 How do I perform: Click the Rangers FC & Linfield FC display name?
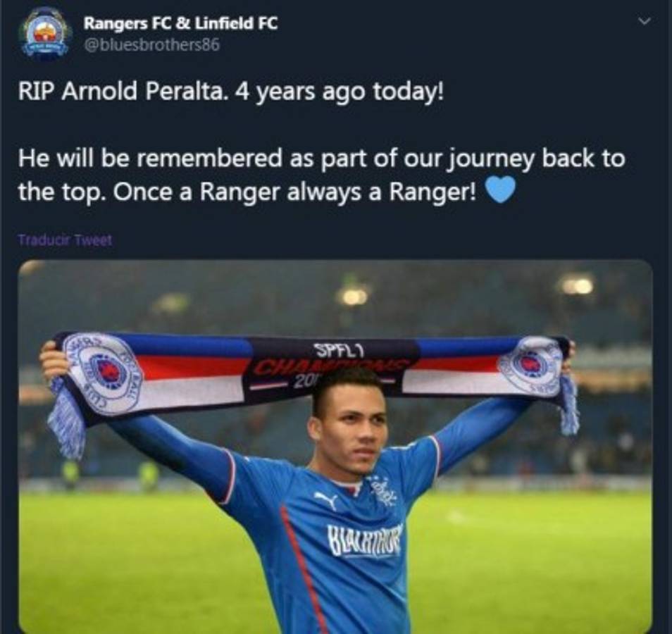click(x=180, y=23)
